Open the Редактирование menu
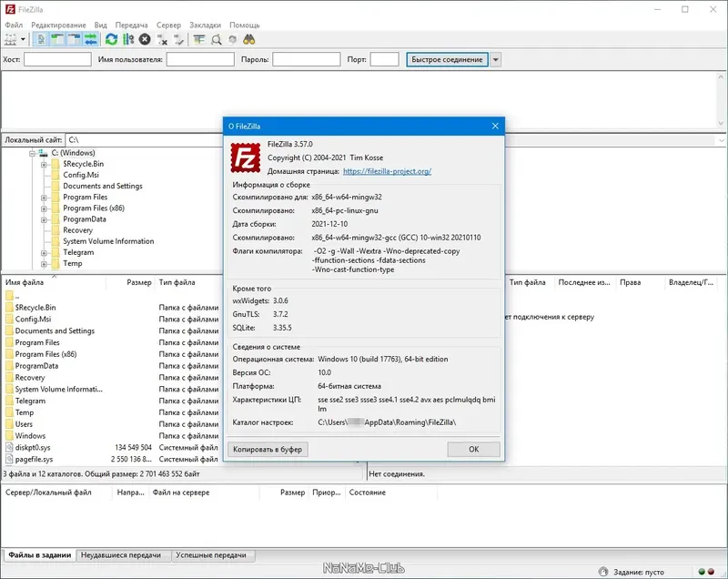 [58, 25]
